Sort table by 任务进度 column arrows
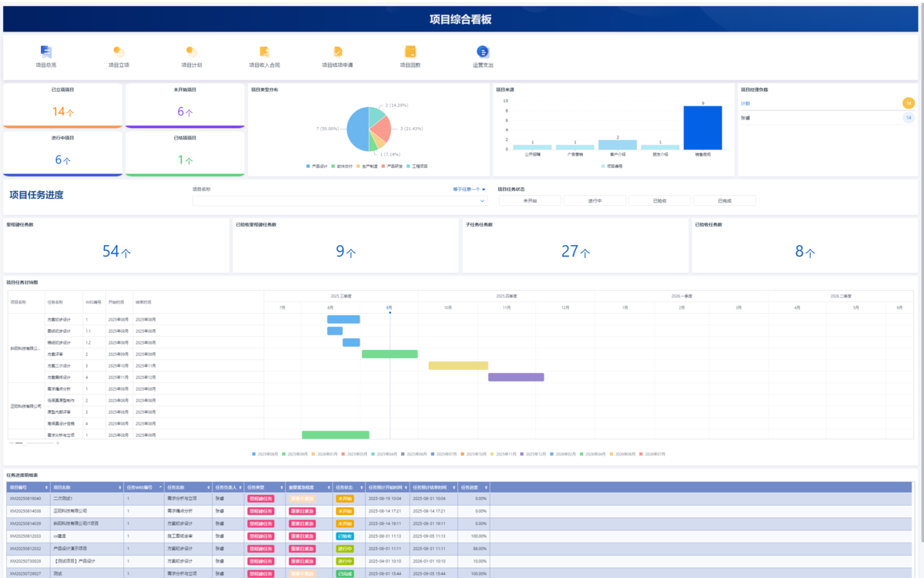The width and height of the screenshot is (924, 578). 487,487
